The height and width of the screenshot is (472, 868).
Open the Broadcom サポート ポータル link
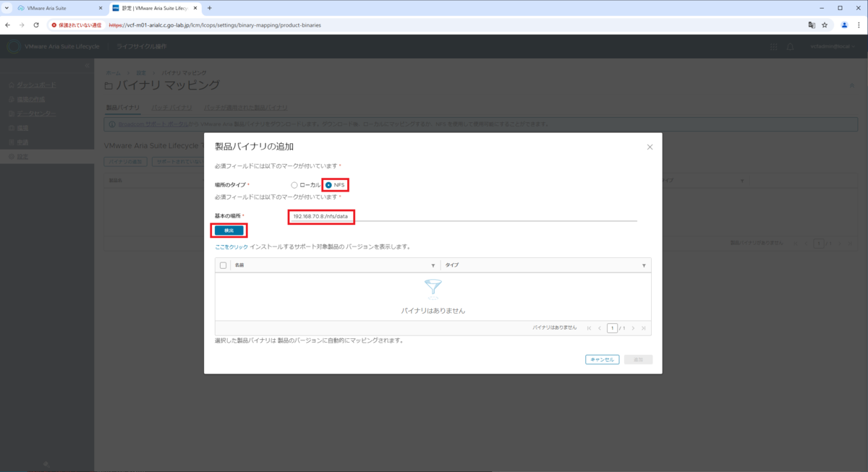[x=155, y=124]
